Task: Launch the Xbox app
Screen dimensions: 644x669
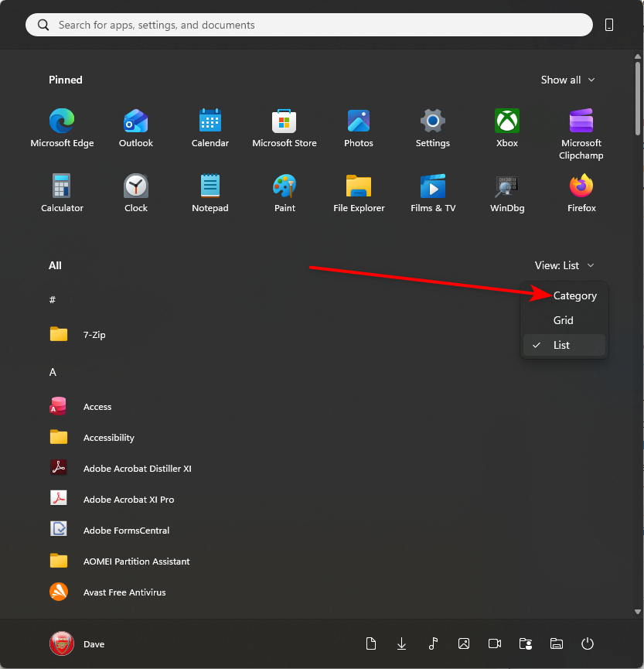Action: [506, 128]
